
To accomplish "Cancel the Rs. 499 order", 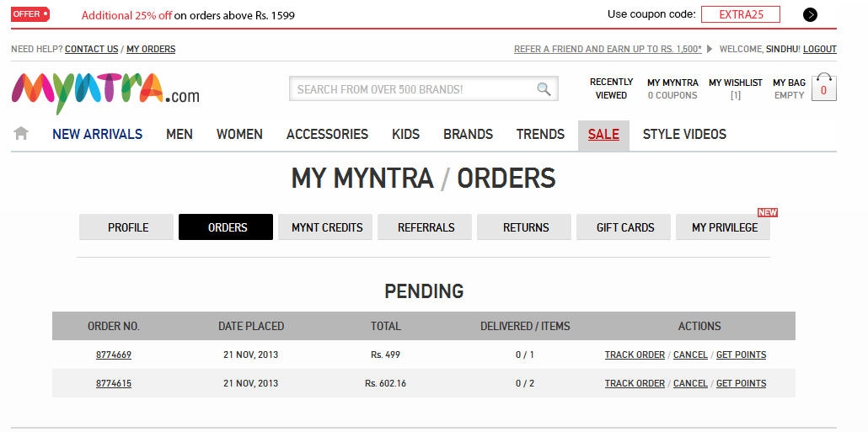I will pos(690,355).
